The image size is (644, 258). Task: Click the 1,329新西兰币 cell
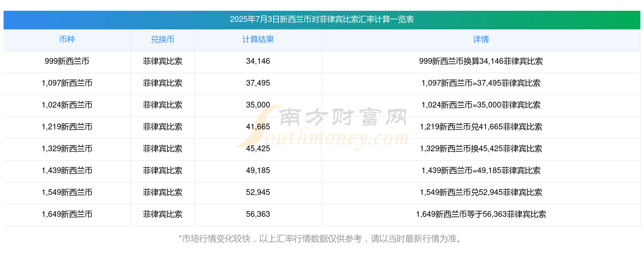67,149
